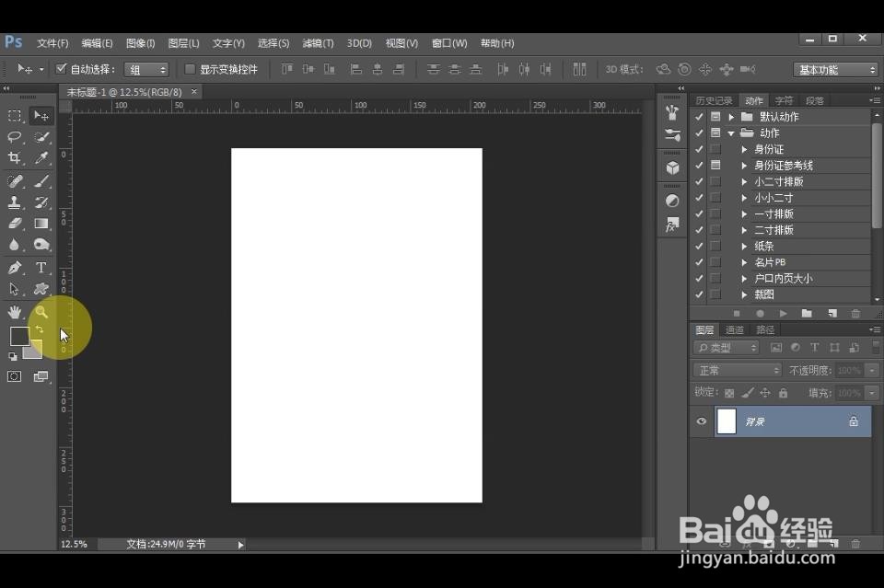884x588 pixels.
Task: Select the Eyedropper tool
Action: click(x=41, y=158)
